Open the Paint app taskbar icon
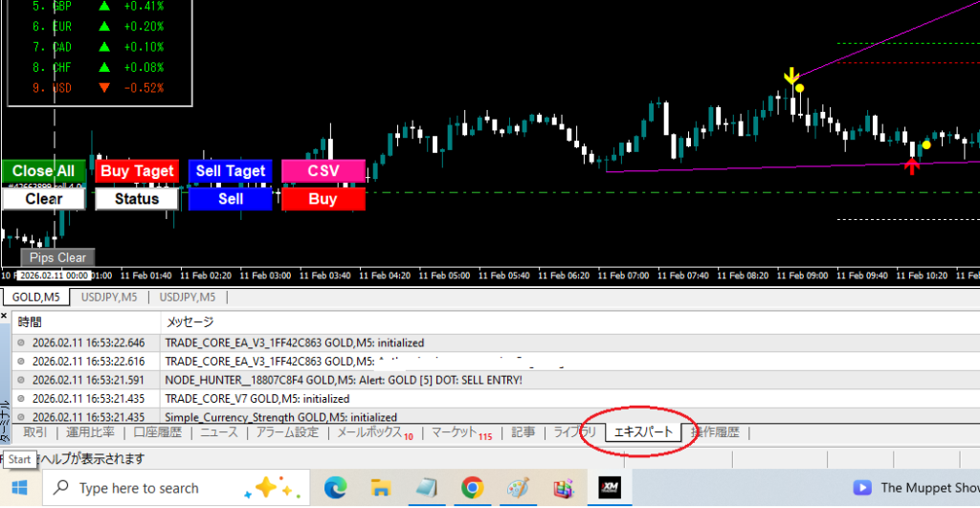This screenshot has width=980, height=508. (517, 488)
